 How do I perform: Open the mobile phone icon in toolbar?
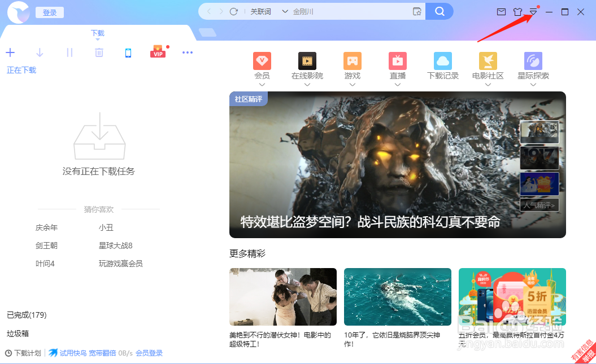128,52
